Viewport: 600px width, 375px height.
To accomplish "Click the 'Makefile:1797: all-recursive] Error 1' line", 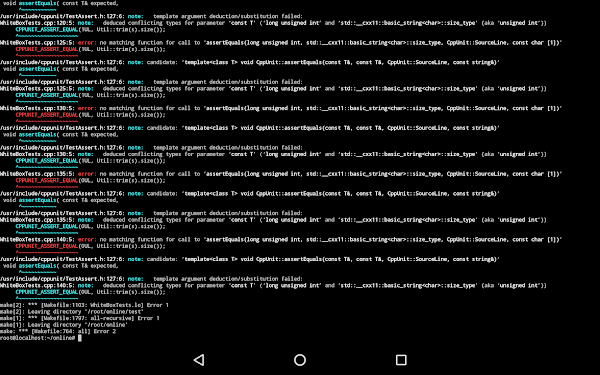I will (80, 318).
